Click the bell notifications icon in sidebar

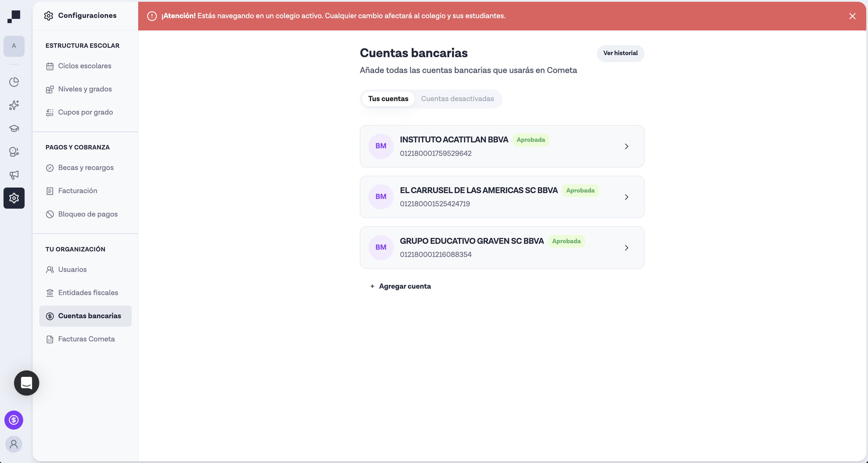coord(14,152)
